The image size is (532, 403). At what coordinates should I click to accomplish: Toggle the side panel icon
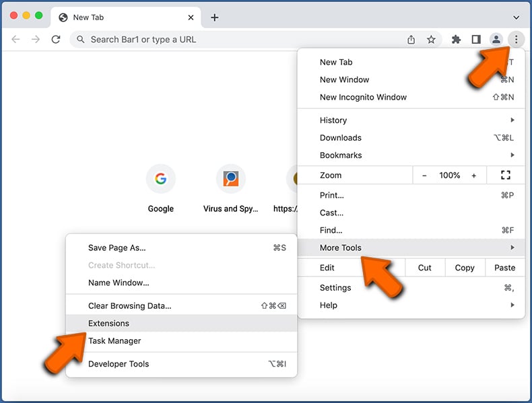(476, 40)
